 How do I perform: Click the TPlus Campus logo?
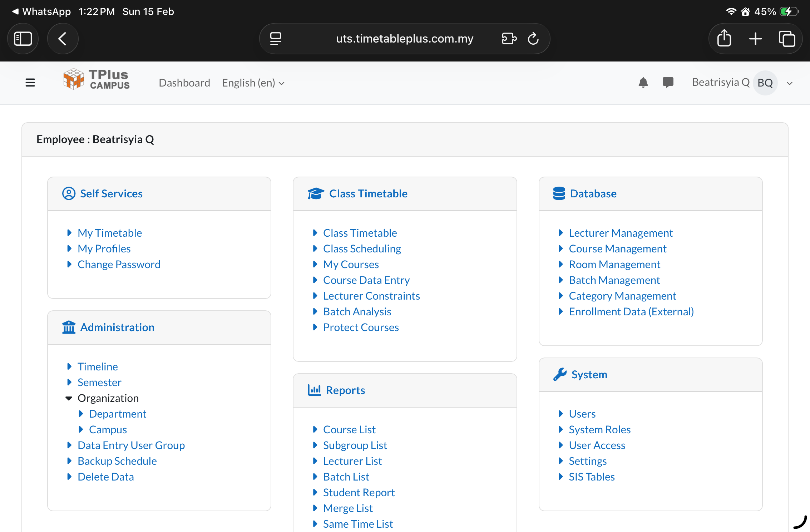[96, 79]
